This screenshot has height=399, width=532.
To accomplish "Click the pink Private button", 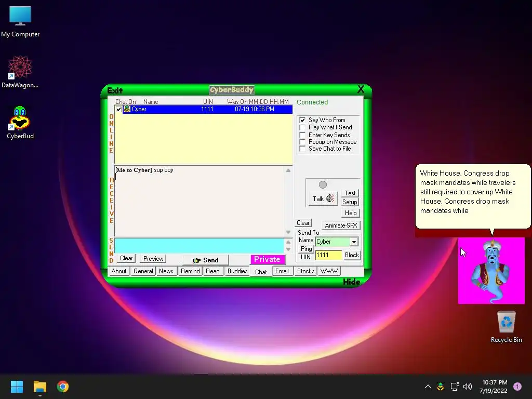I will pos(268,259).
